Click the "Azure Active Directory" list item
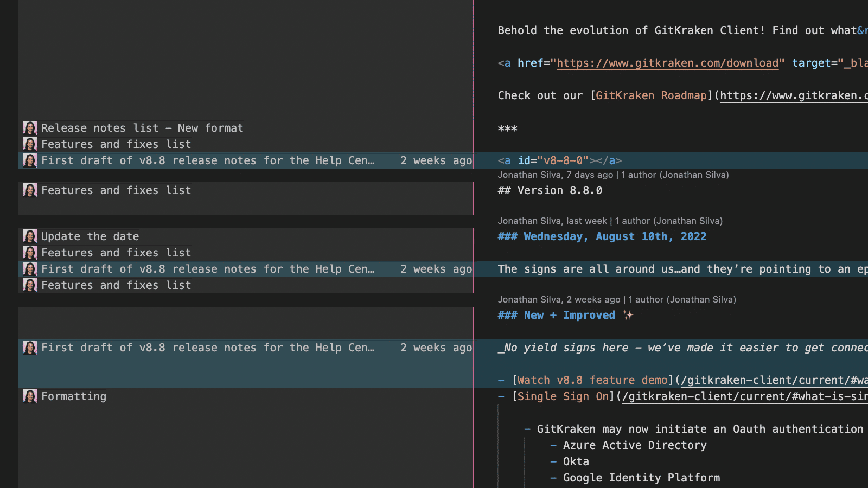 (x=635, y=445)
